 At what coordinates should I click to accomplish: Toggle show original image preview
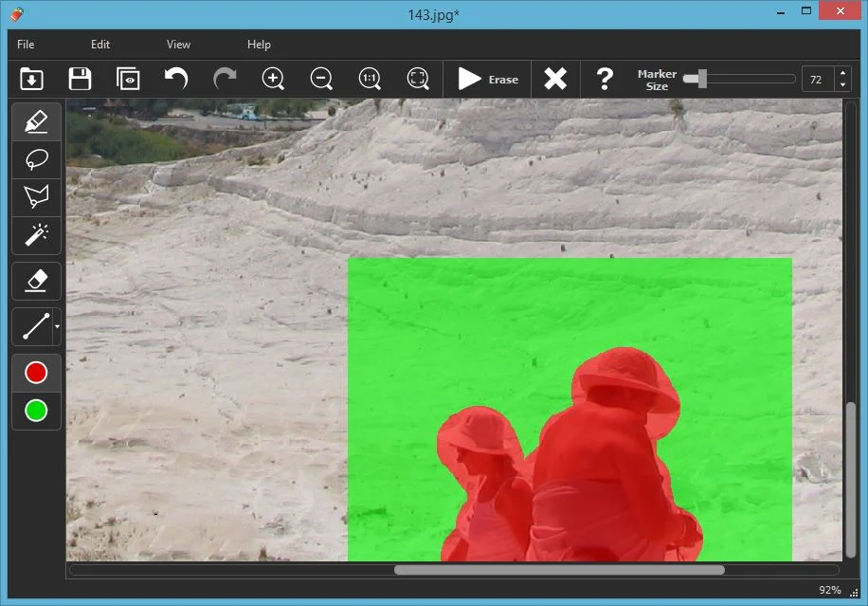[x=128, y=79]
